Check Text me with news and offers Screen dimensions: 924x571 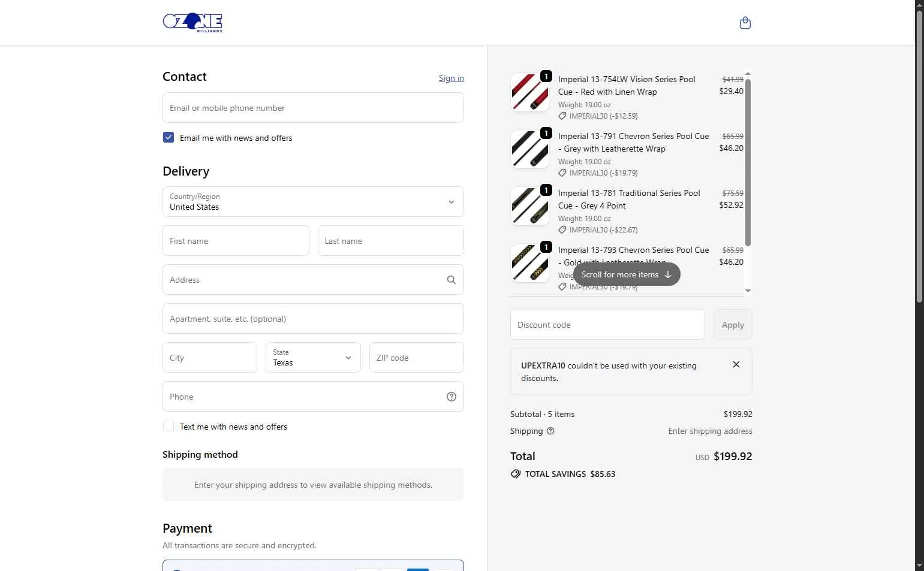[168, 426]
